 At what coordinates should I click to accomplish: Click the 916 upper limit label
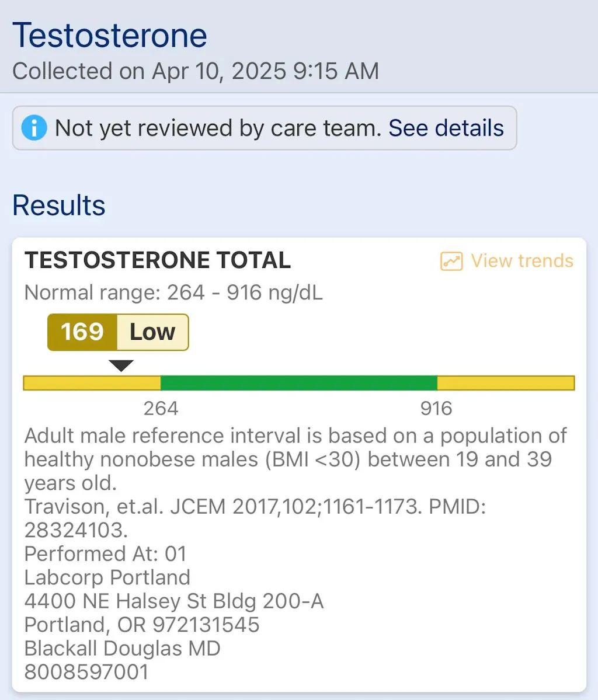pyautogui.click(x=436, y=409)
